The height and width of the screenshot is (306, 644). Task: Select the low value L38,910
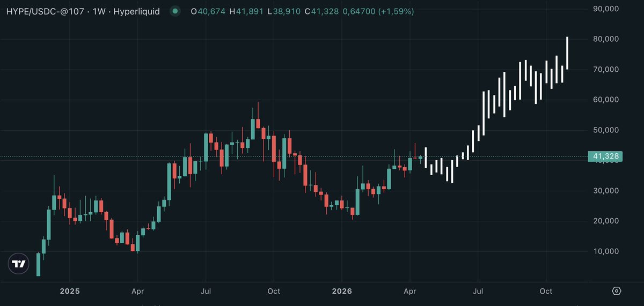(284, 11)
